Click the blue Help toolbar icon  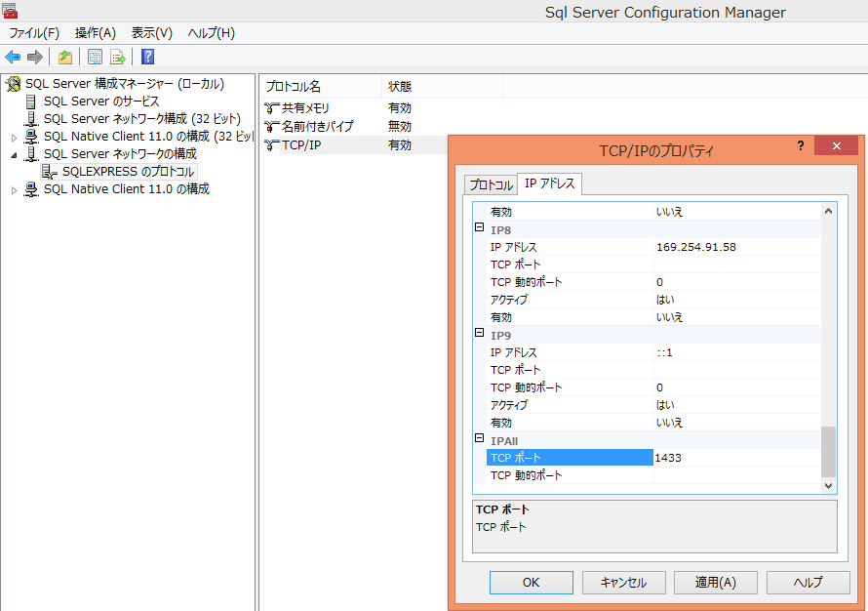[148, 57]
